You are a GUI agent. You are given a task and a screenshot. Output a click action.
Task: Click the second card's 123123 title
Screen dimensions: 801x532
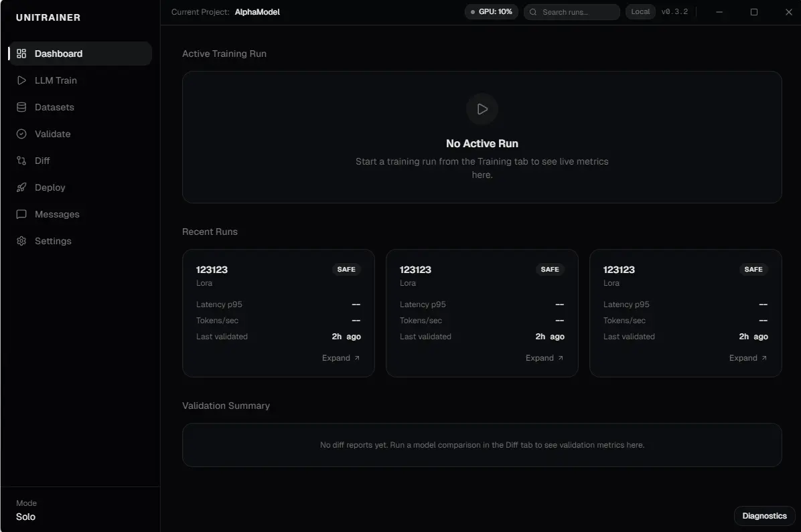click(x=415, y=270)
